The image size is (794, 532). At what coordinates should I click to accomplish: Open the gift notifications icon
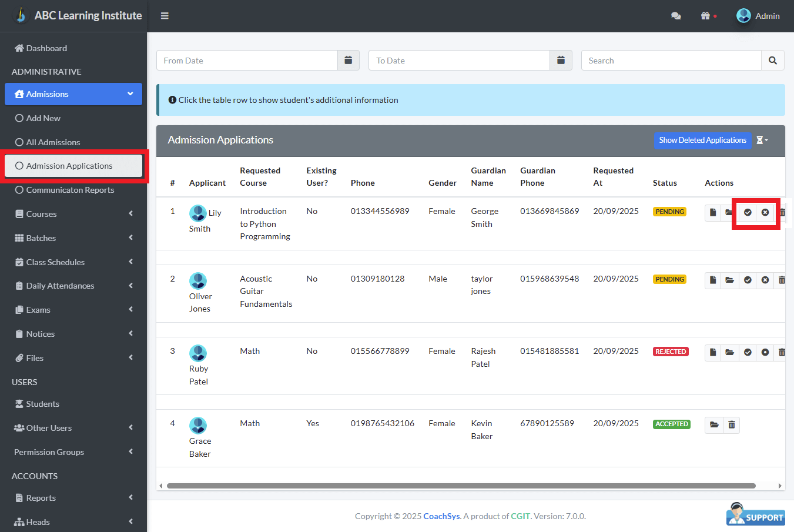pos(706,16)
